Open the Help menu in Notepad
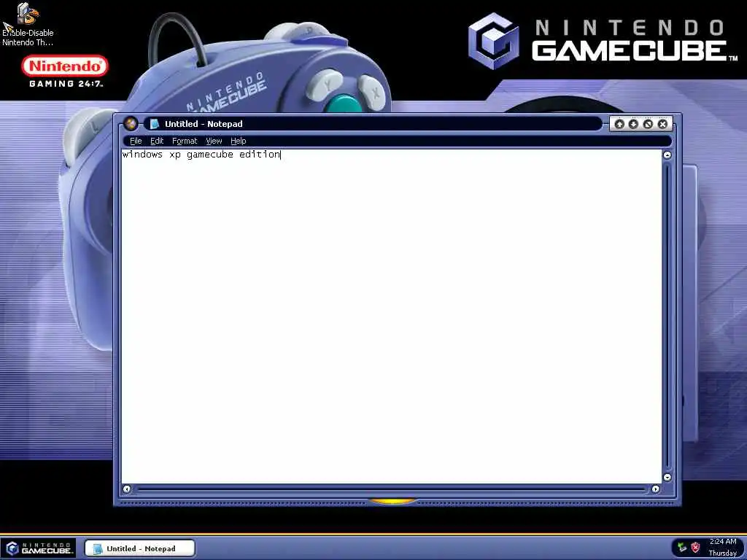 (239, 141)
